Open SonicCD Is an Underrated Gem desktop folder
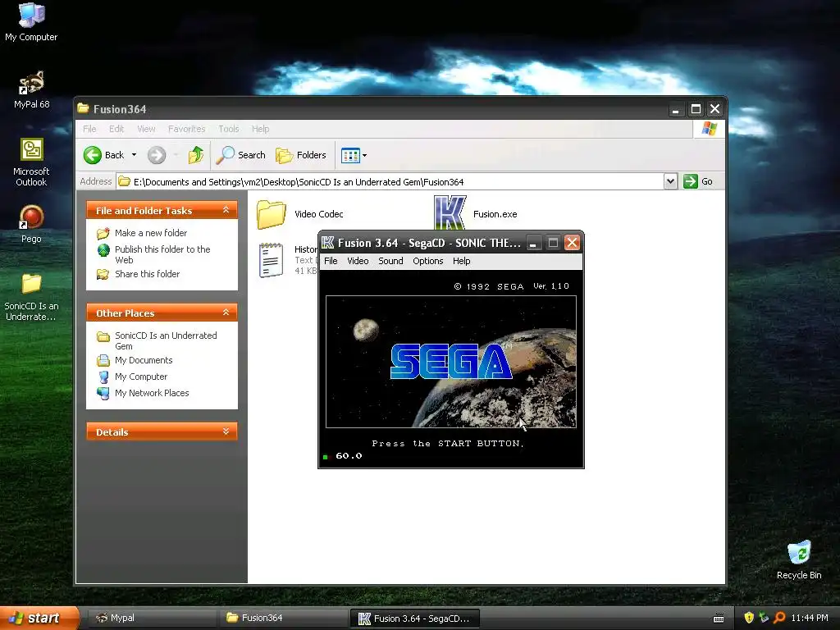The image size is (840, 630). pyautogui.click(x=31, y=296)
